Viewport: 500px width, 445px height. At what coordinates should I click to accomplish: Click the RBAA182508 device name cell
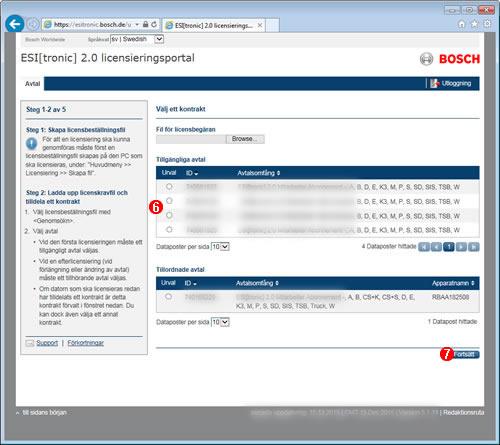pyautogui.click(x=450, y=297)
